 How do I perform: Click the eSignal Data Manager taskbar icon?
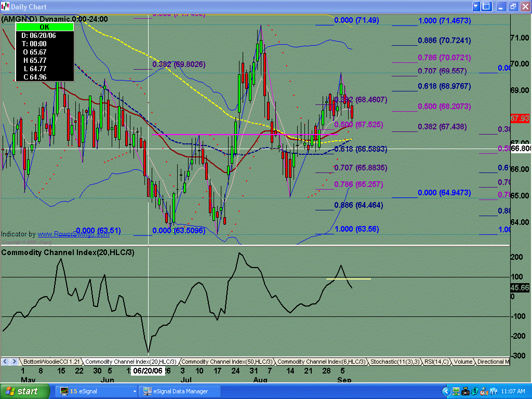coord(147,392)
